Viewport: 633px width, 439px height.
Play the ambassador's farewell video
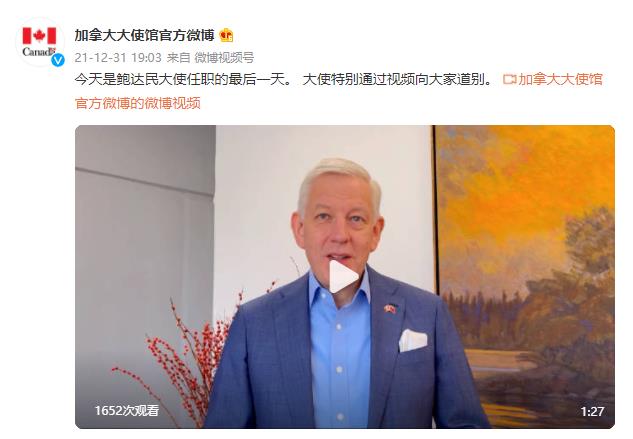344,277
